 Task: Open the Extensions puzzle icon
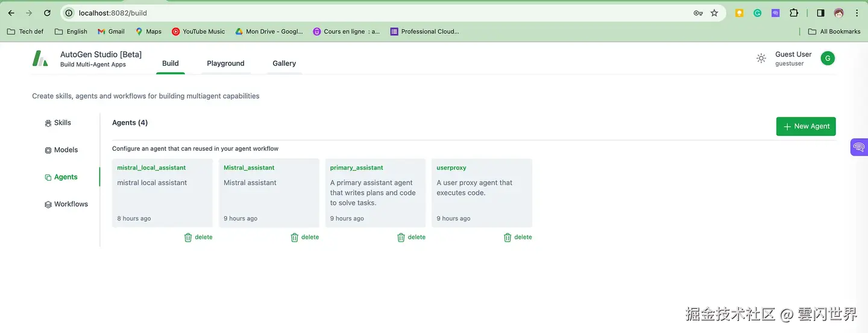click(x=794, y=13)
